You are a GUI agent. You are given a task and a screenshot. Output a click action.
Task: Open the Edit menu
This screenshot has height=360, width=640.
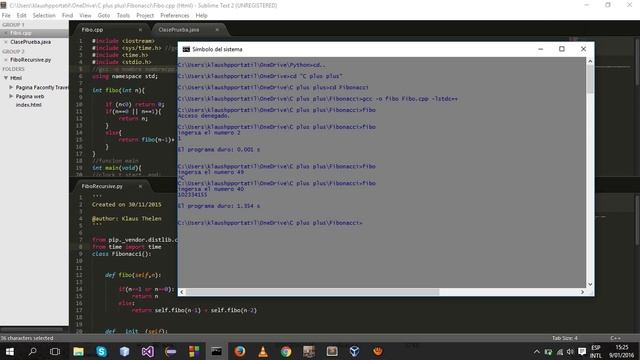click(x=21, y=16)
